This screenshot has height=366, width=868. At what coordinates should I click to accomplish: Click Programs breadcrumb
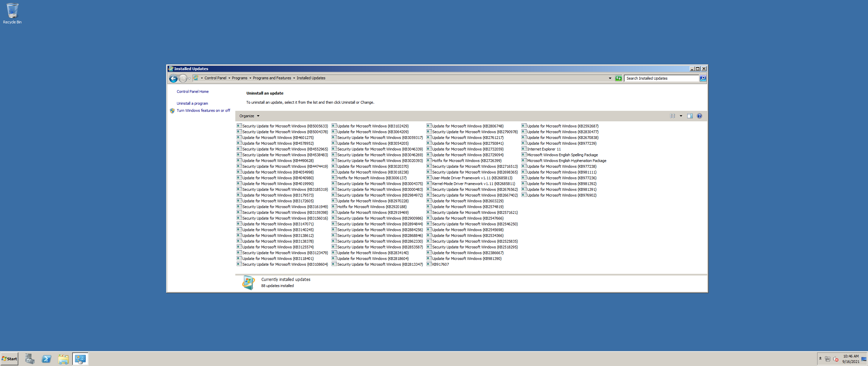(x=240, y=78)
